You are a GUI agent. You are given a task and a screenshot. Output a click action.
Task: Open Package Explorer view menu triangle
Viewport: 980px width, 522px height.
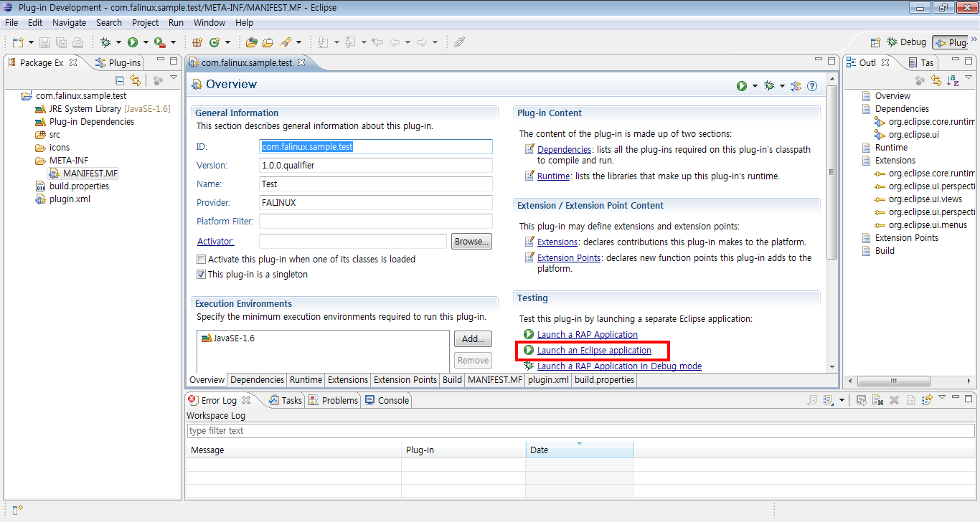coord(173,77)
